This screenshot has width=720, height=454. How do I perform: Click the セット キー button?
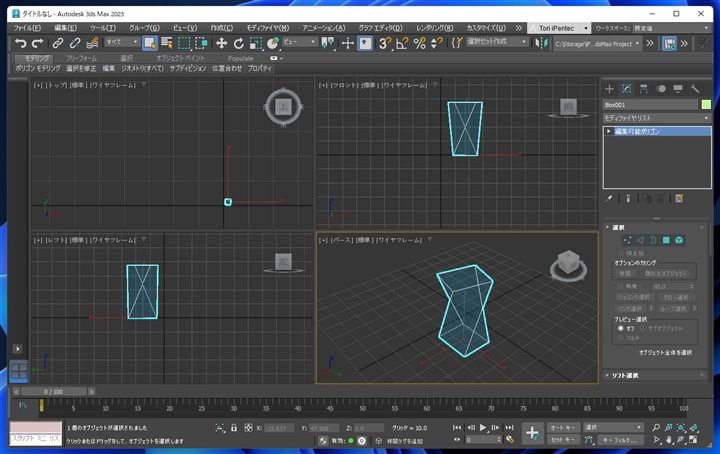(x=563, y=440)
